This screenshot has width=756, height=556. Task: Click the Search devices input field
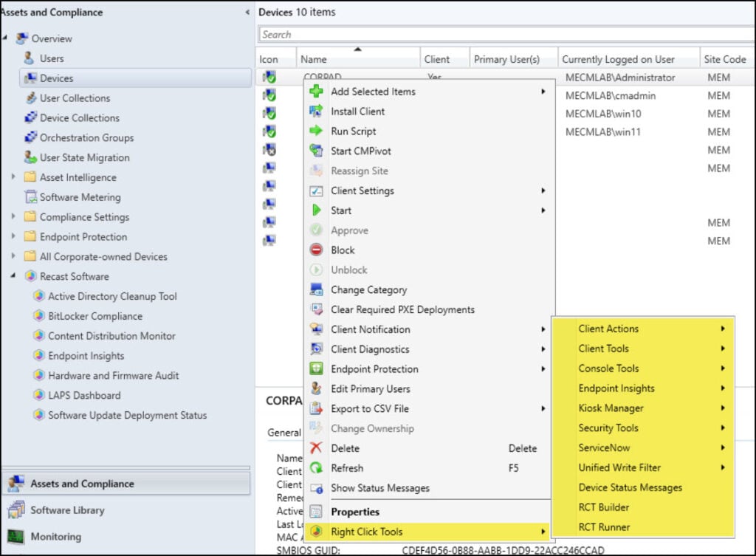pos(506,34)
